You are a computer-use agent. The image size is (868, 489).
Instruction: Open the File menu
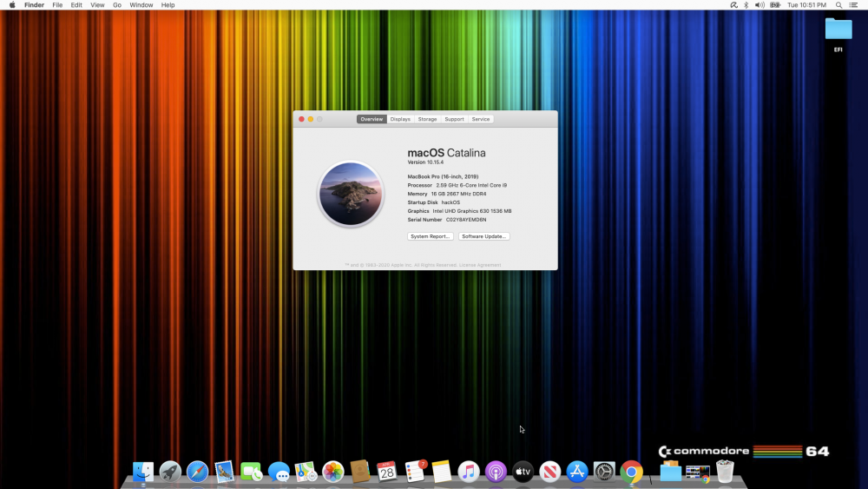tap(57, 5)
